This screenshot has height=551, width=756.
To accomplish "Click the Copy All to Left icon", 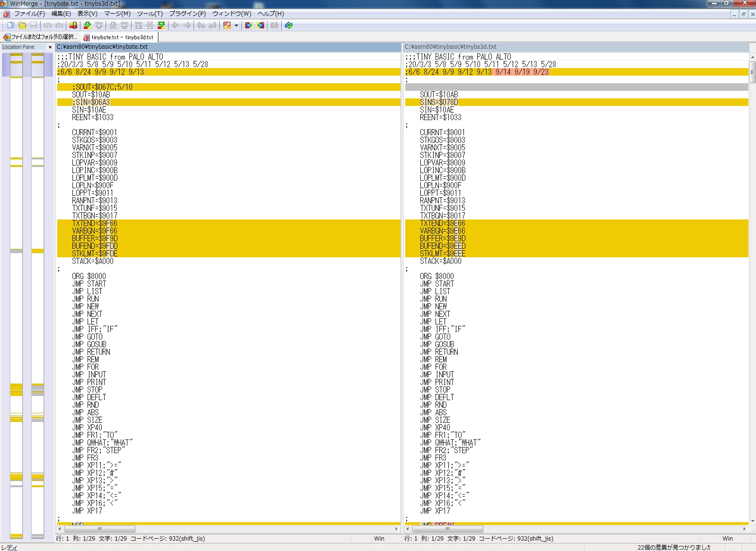I will click(x=260, y=26).
